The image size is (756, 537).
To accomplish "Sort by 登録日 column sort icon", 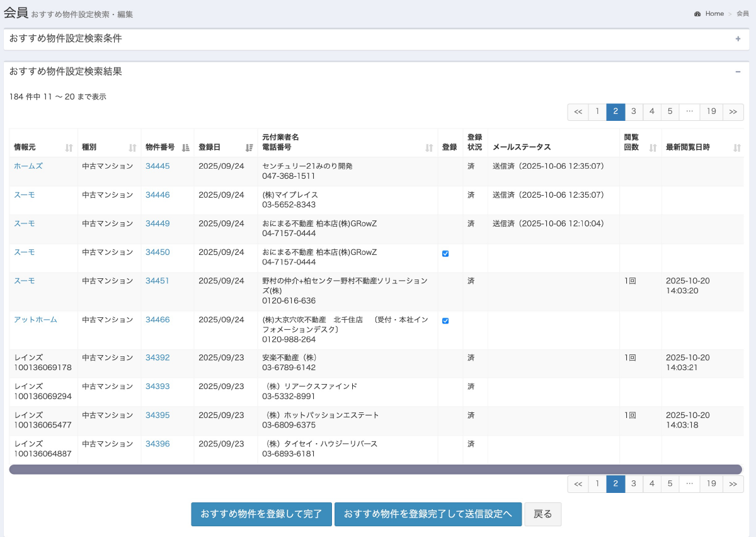I will click(x=249, y=147).
